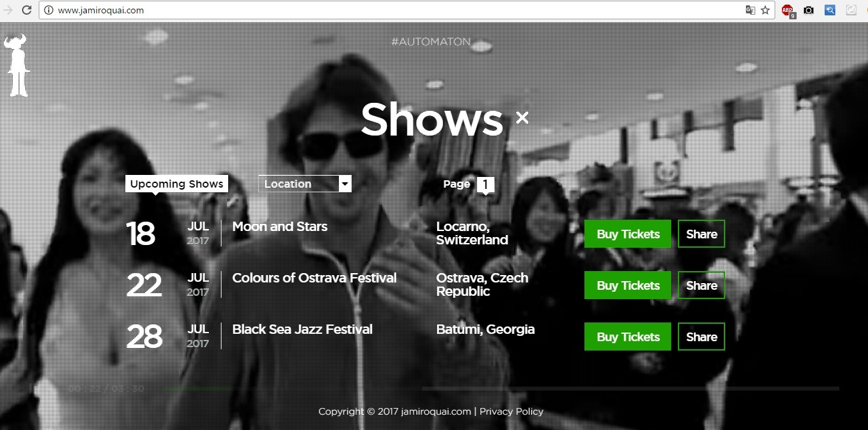The height and width of the screenshot is (430, 868).
Task: Go to page 1 of shows
Action: tap(486, 184)
